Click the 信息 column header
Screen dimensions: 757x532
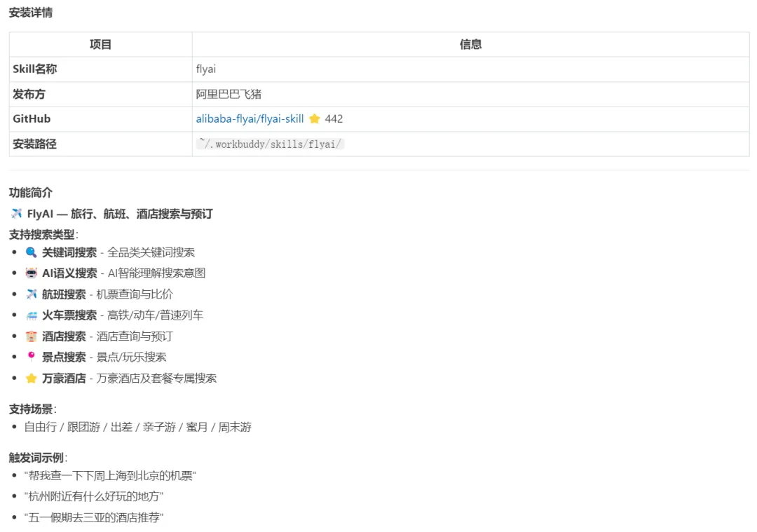471,43
